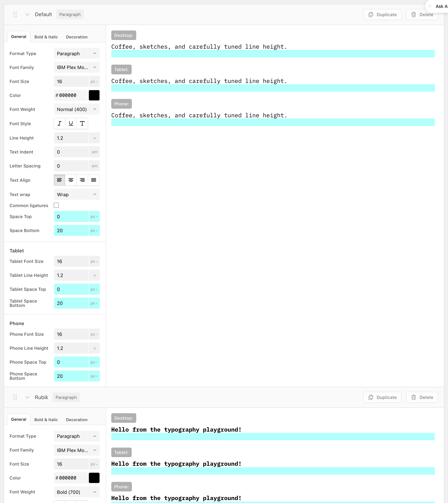This screenshot has width=448, height=503.
Task: Collapse the Default style with its chevron
Action: tap(28, 15)
